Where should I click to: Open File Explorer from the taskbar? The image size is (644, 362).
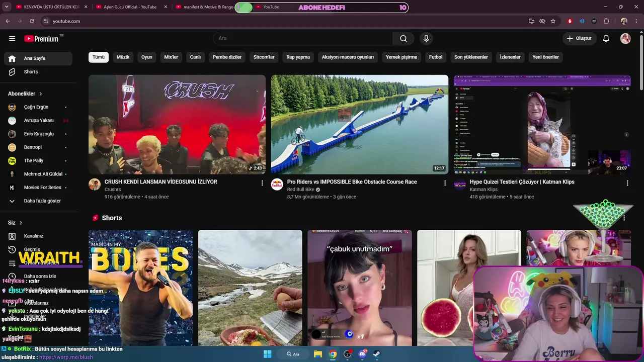pos(318,354)
